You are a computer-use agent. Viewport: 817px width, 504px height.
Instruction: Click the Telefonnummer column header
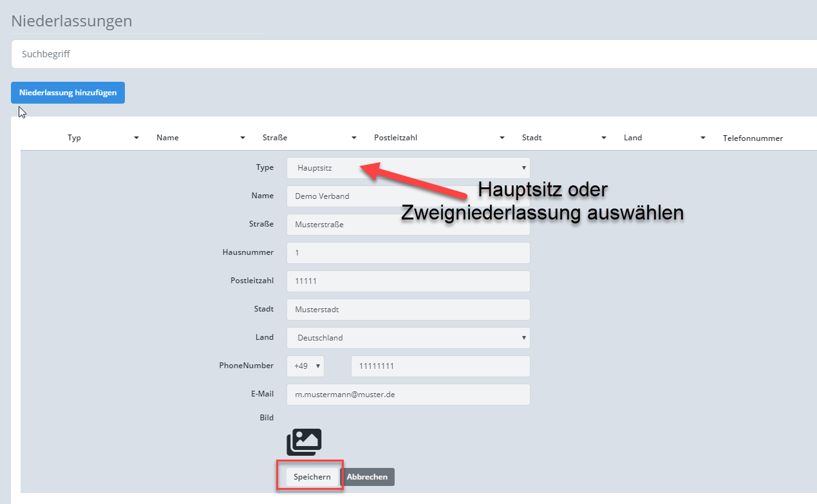point(753,138)
